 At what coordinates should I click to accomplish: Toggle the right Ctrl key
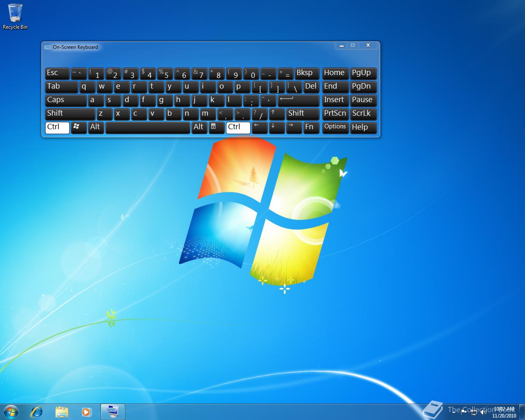(238, 128)
